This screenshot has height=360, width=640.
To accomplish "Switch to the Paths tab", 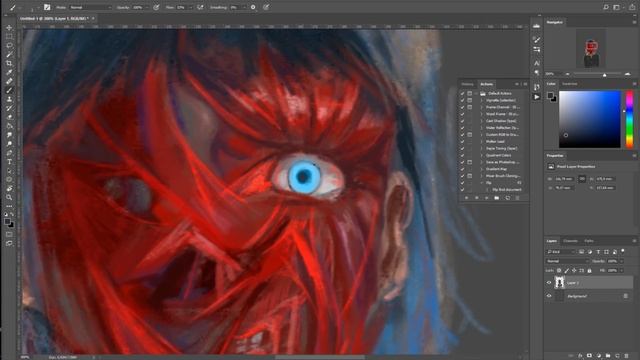I will (589, 241).
